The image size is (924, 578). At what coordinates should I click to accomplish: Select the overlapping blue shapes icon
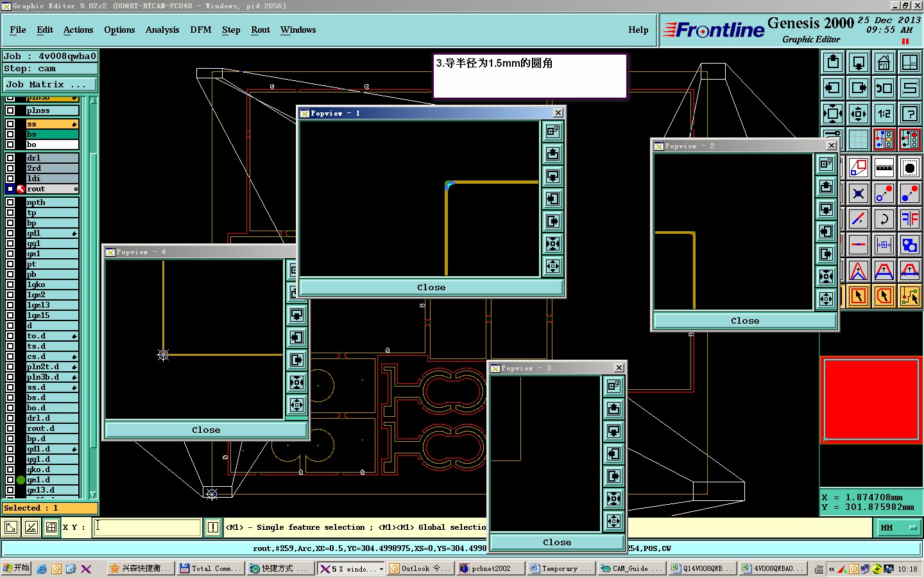click(x=910, y=245)
